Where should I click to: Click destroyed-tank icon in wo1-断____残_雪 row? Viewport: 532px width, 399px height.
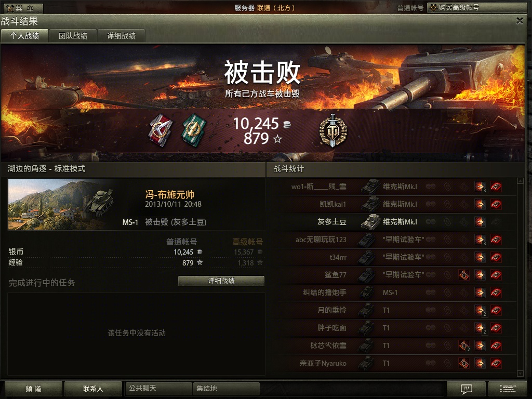tap(496, 187)
